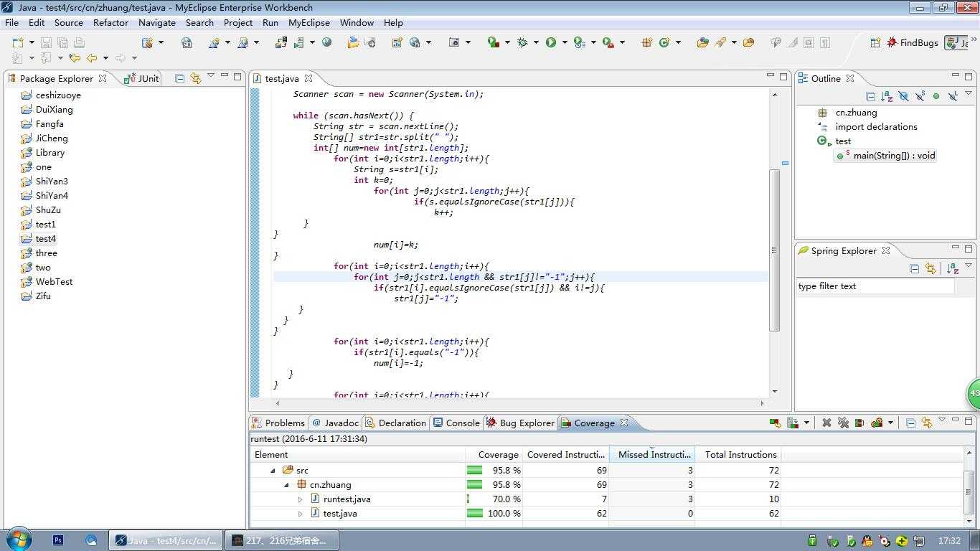Click the globe web browser icon in toolbar

[326, 42]
